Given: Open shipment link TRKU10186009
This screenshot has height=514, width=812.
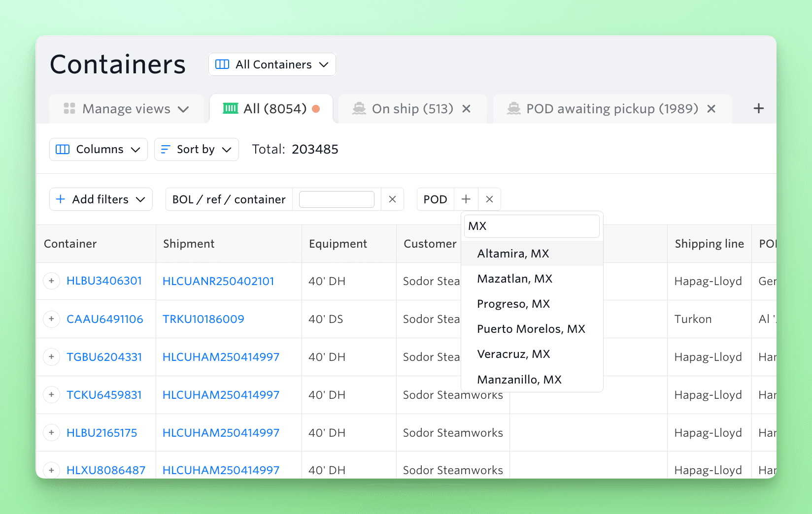Looking at the screenshot, I should [x=203, y=319].
